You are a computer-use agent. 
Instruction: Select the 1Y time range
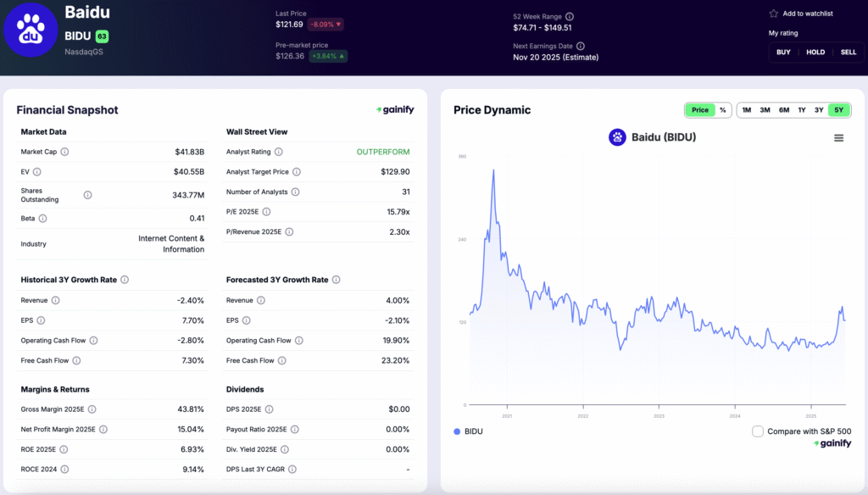point(801,110)
